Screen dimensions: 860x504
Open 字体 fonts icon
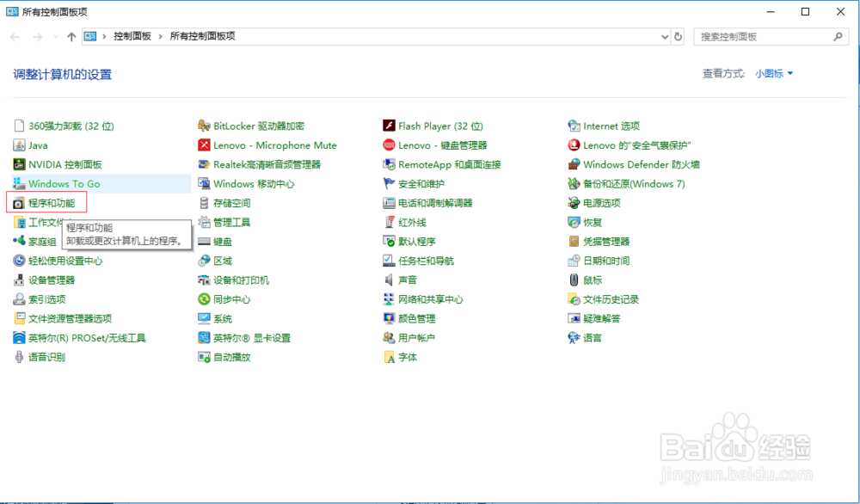coord(389,357)
